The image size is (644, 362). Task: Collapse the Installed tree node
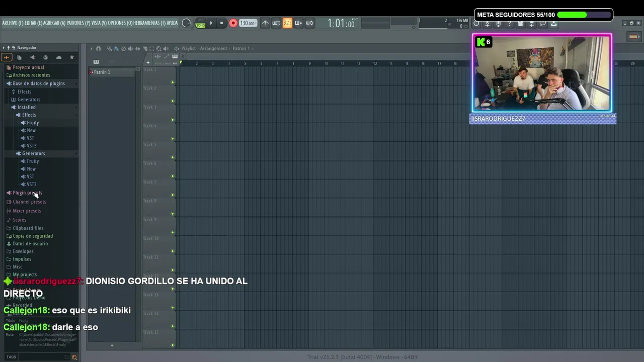point(26,107)
